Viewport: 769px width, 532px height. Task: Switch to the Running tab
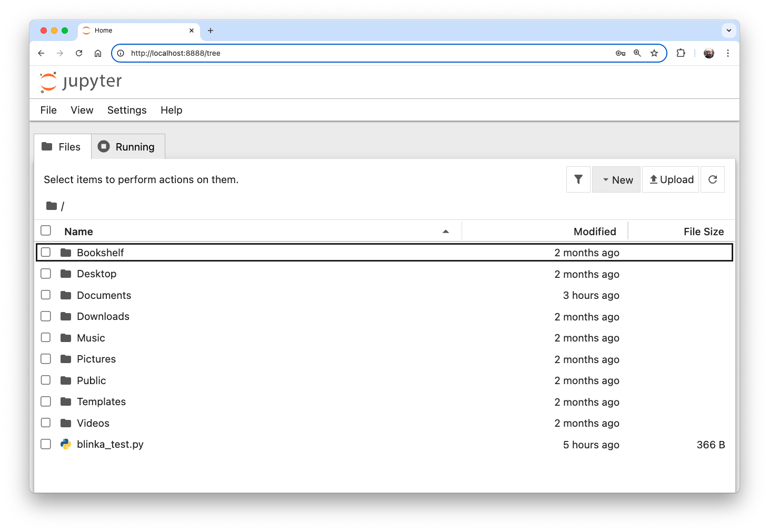pos(128,147)
